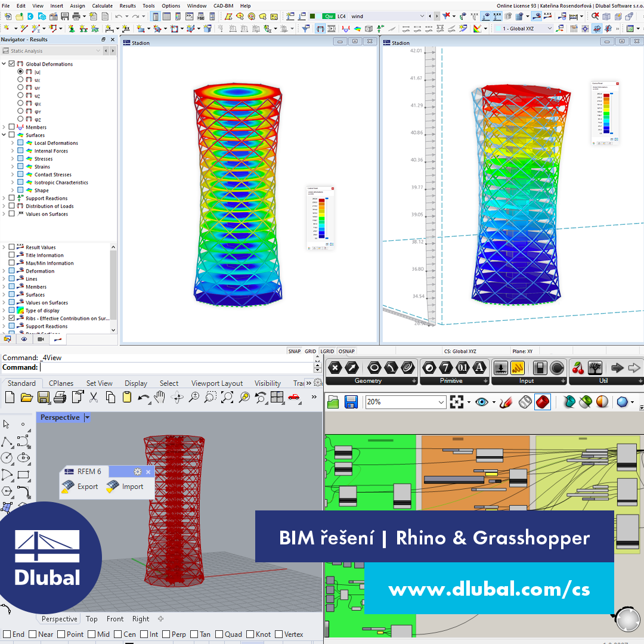Screen dimensions: 644x644
Task: Select wireframe preview icon in Grasshopper
Action: click(x=525, y=402)
